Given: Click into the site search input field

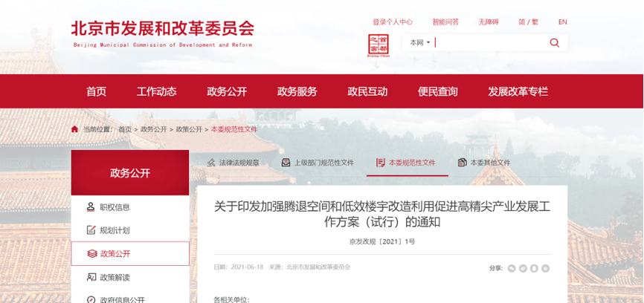Looking at the screenshot, I should click(491, 42).
